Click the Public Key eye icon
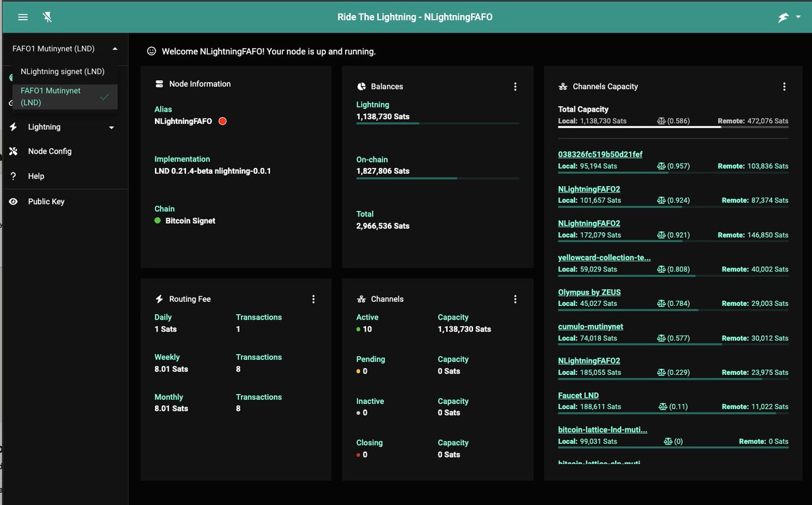812x505 pixels. (x=13, y=202)
